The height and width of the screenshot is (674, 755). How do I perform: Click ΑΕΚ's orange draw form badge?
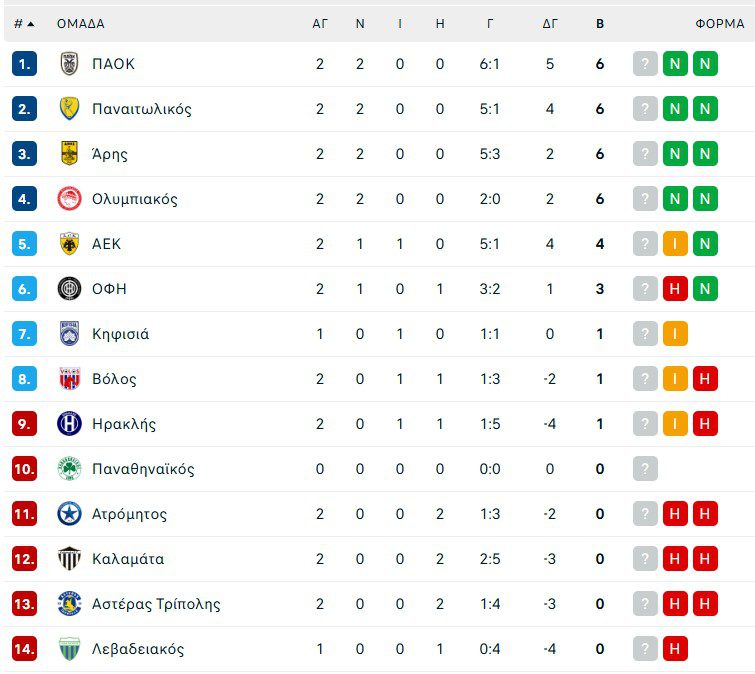(x=675, y=244)
